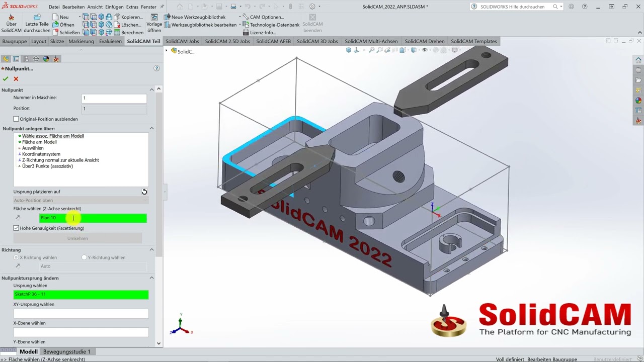The image size is (644, 362).
Task: Switch to the SolidCAM Multi-Achsen tab
Action: (x=372, y=41)
